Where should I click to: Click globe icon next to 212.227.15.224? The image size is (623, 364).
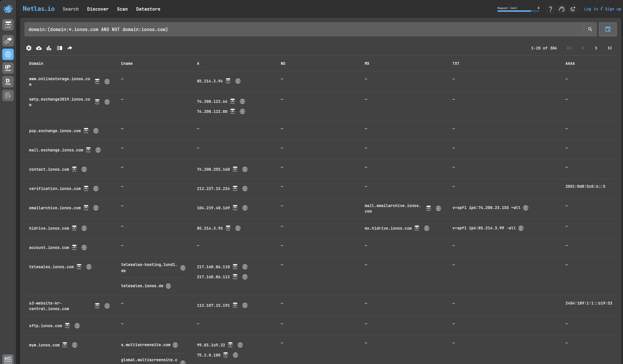[x=245, y=189]
